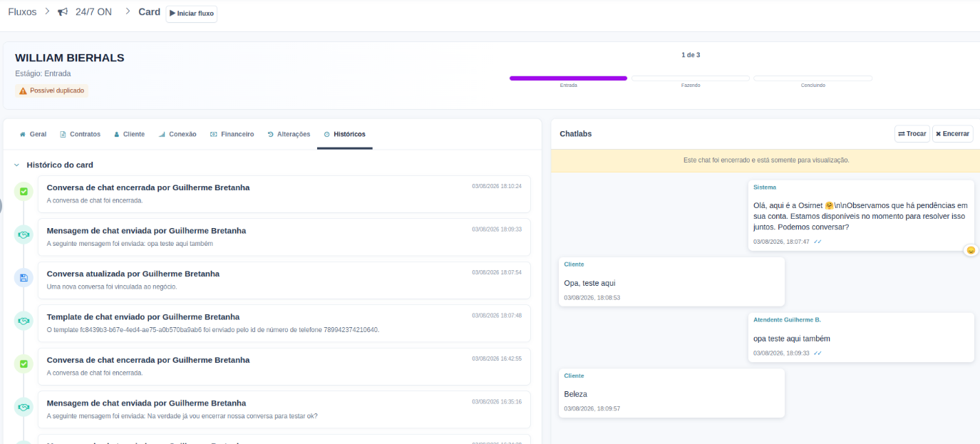Screen dimensions: 980x444
Task: Select the Fazendo progress stage bar
Action: pyautogui.click(x=690, y=78)
